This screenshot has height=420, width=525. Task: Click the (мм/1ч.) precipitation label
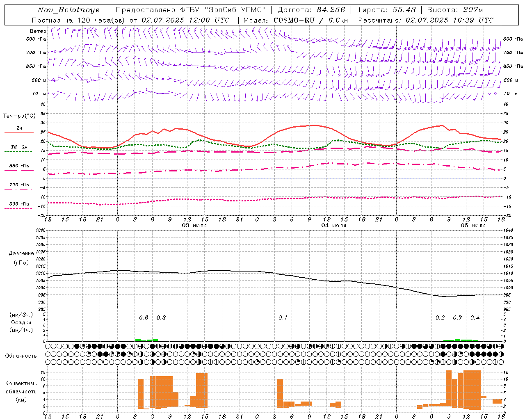pos(21,330)
